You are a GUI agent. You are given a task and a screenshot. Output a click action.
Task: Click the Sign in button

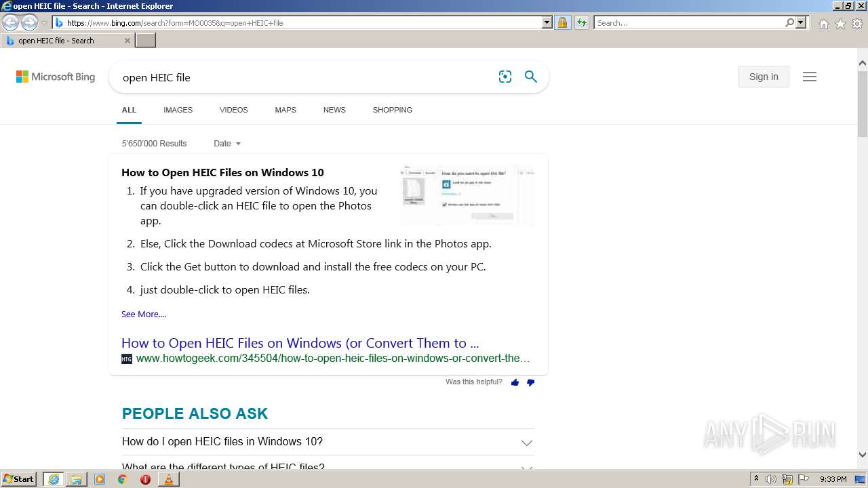click(764, 77)
